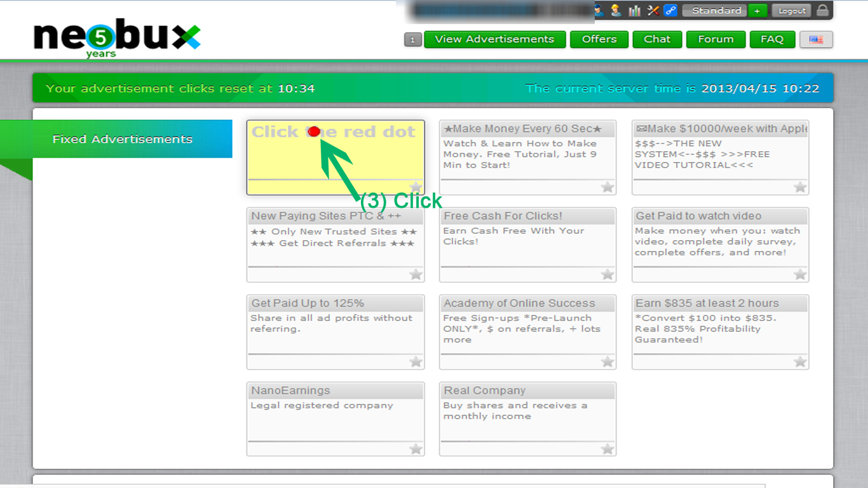Image resolution: width=868 pixels, height=488 pixels.
Task: Star the 'NanoEarnings' ad
Action: [x=416, y=449]
